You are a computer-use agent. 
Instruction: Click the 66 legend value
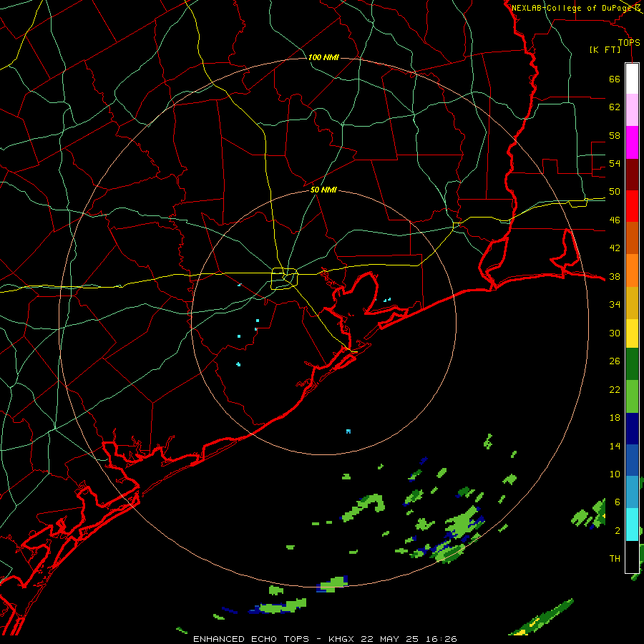(x=615, y=79)
